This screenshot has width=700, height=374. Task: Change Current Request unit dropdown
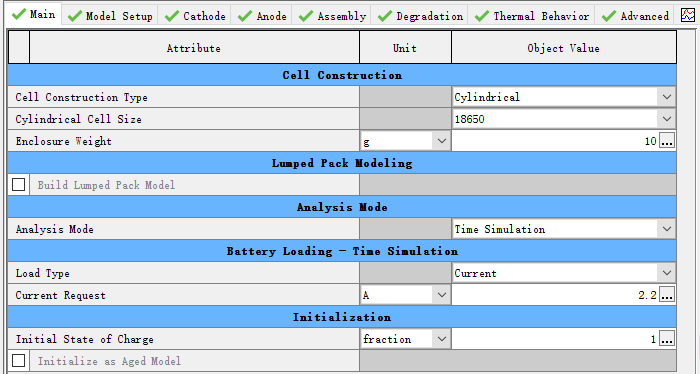coord(405,295)
